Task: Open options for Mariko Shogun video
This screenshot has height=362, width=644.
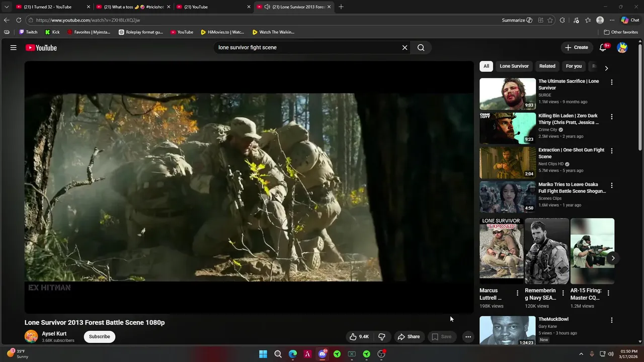Action: pyautogui.click(x=612, y=185)
